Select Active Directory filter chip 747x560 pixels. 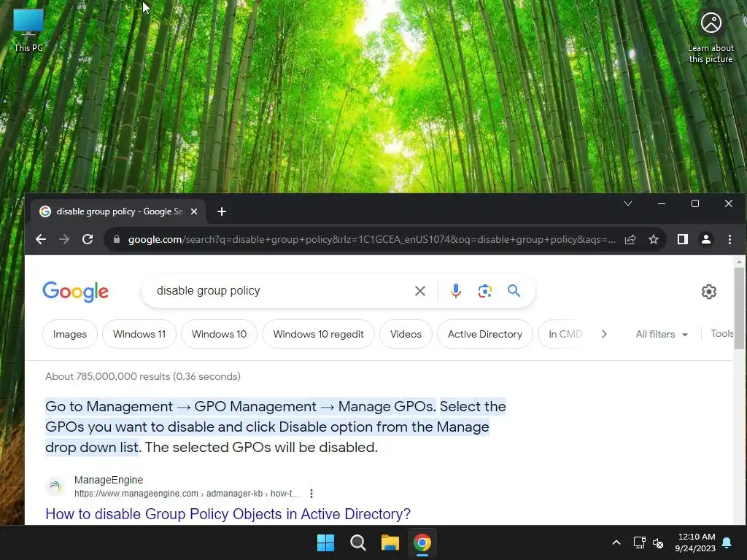click(x=485, y=334)
